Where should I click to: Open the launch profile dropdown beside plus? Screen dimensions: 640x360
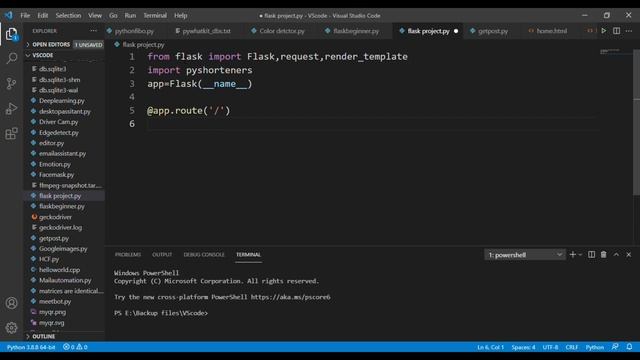point(580,255)
